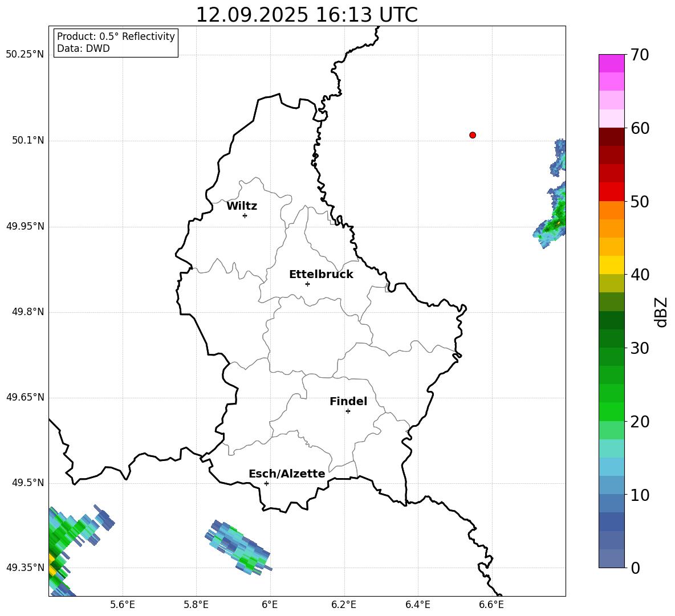Select the 'Ettelbruck' city label
675x616 pixels.
click(x=321, y=275)
